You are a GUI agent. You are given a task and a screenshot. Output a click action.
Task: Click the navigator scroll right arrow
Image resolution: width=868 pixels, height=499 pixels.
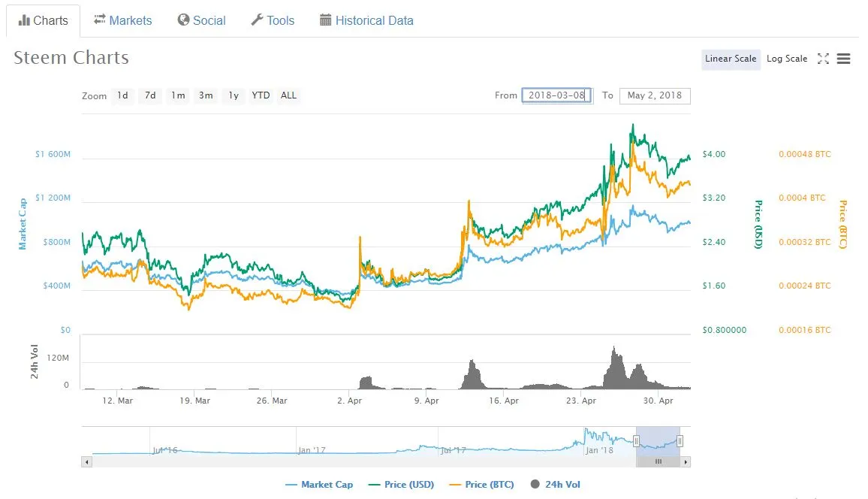point(686,461)
